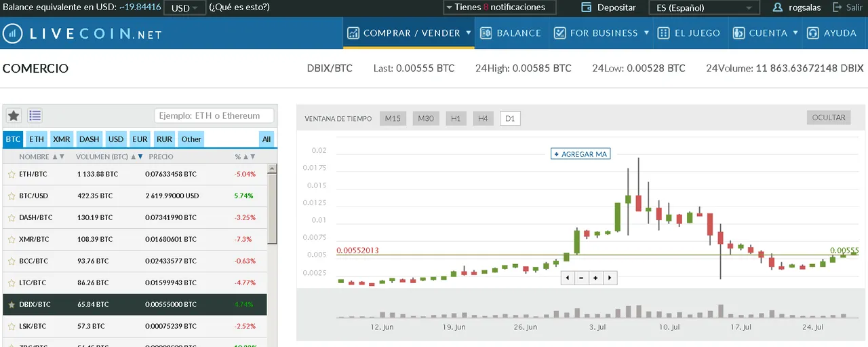Set chart time window to H1
The width and height of the screenshot is (868, 347).
(x=456, y=118)
